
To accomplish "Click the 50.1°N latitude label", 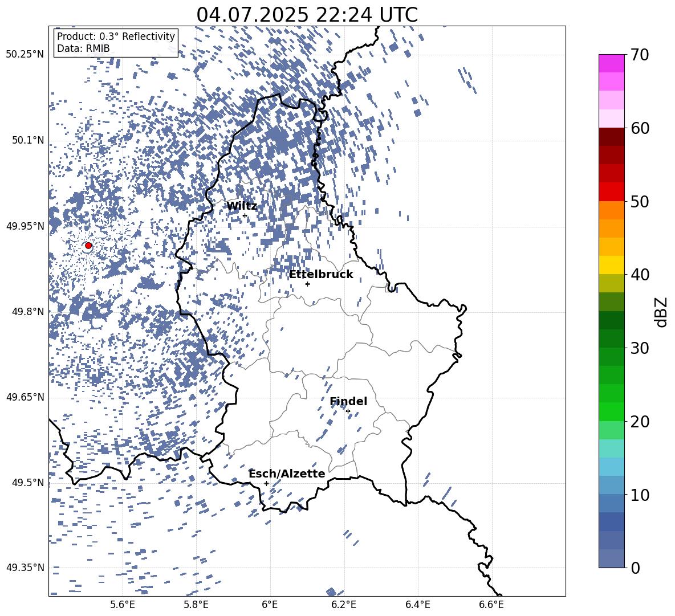I will [x=28, y=140].
